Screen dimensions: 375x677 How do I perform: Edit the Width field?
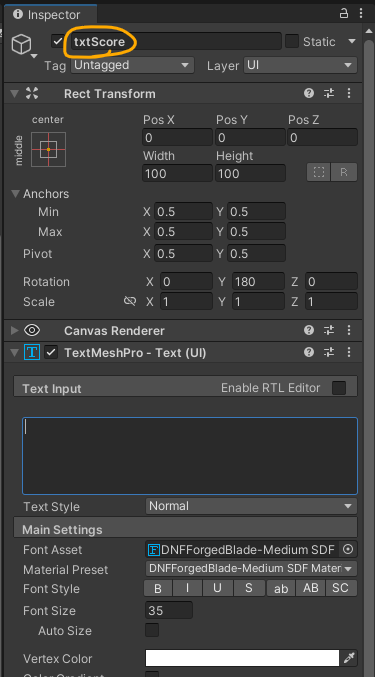[177, 173]
